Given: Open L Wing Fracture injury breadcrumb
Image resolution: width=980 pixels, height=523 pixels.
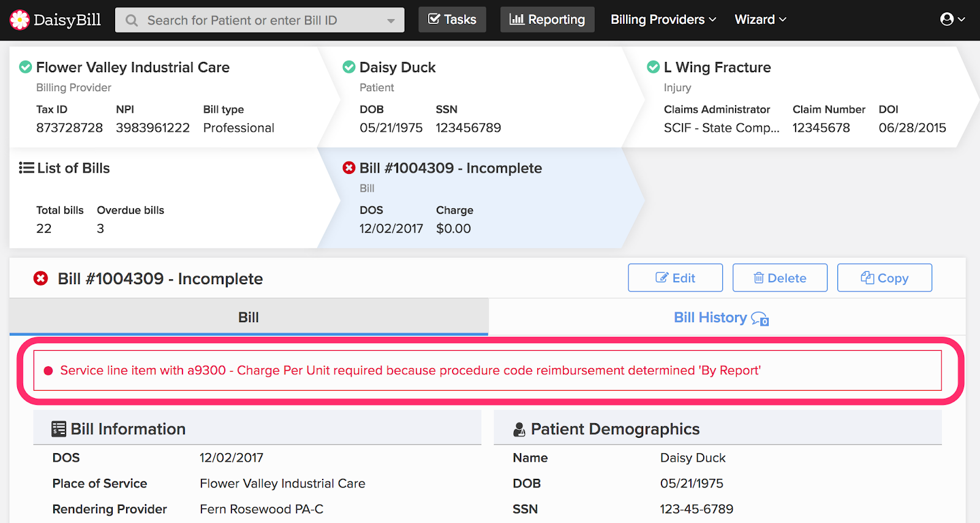Looking at the screenshot, I should 717,67.
